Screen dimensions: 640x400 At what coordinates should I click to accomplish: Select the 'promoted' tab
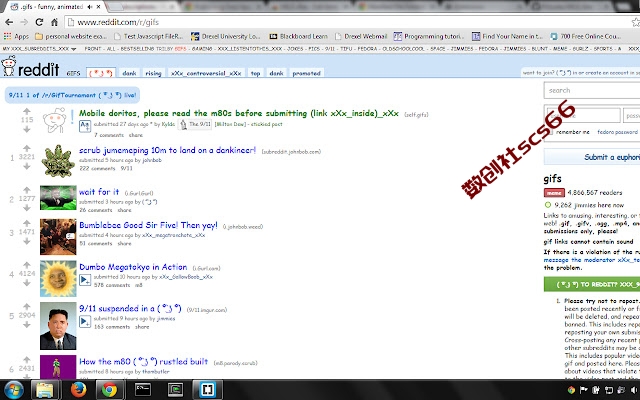pyautogui.click(x=307, y=73)
